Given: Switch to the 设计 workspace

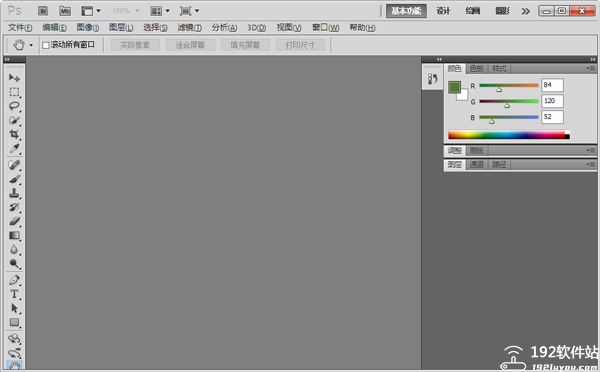Looking at the screenshot, I should 443,11.
